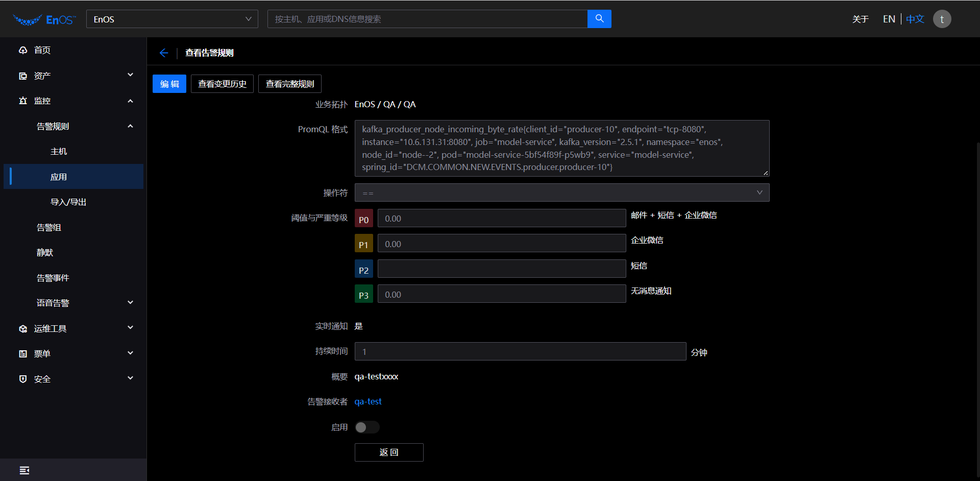Collapse the sidebar using bottom menu icon

[x=24, y=470]
